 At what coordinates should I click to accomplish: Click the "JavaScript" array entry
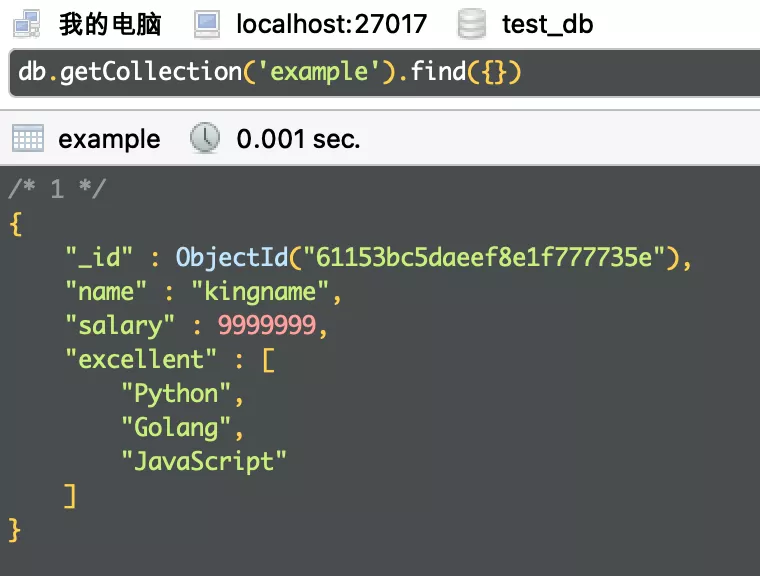pos(203,461)
